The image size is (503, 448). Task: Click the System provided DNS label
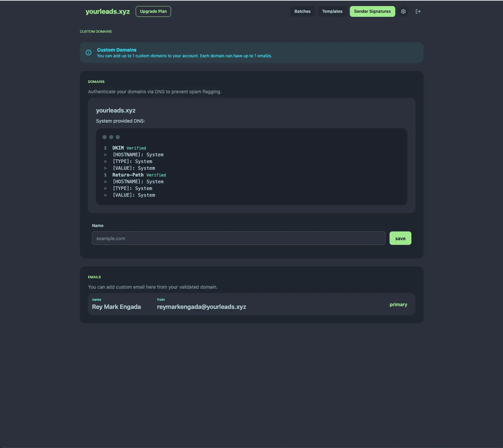click(121, 121)
